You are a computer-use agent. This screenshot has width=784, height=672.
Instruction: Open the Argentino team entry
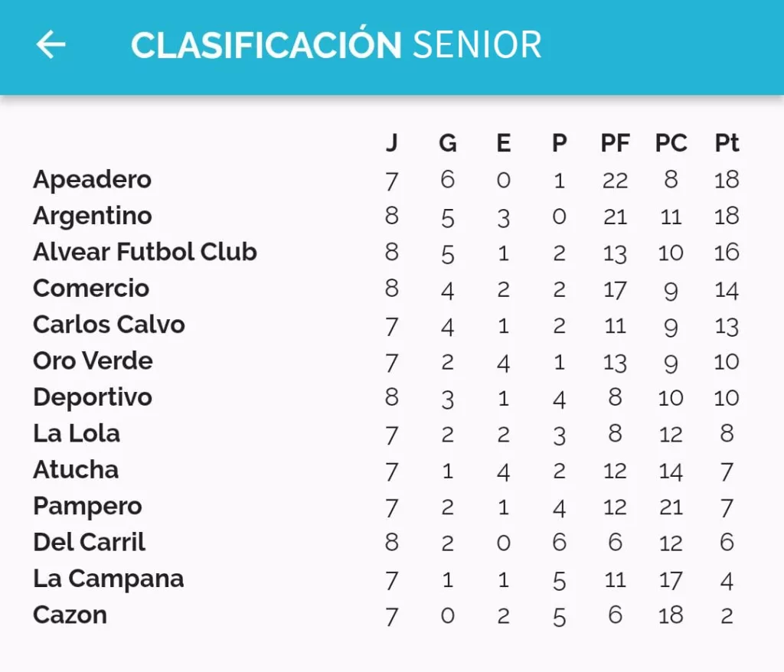[93, 217]
